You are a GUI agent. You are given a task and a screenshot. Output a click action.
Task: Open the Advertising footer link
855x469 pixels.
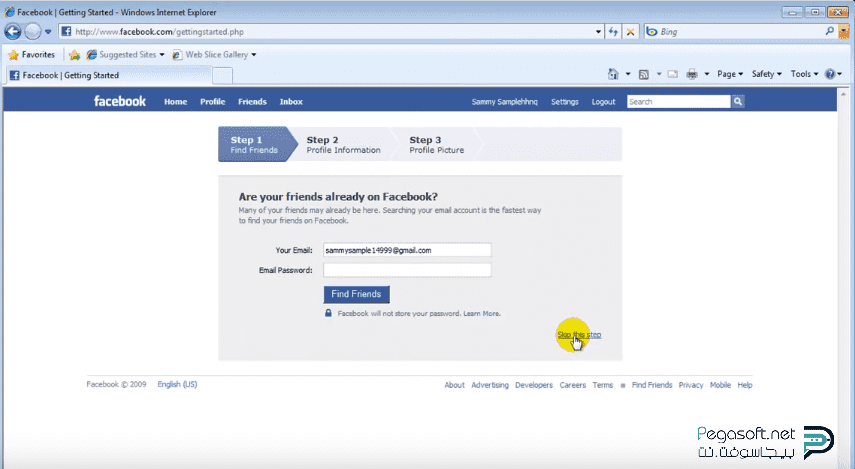click(x=490, y=385)
